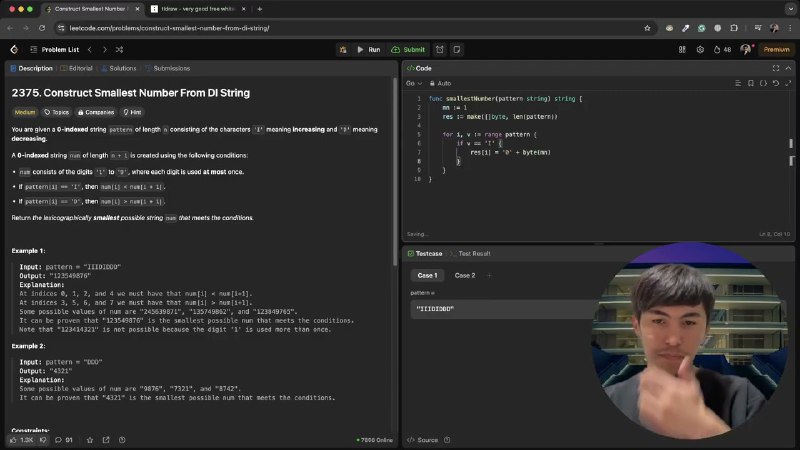Expand the Topics tag
Viewport: 800px width, 450px height.
coord(56,112)
